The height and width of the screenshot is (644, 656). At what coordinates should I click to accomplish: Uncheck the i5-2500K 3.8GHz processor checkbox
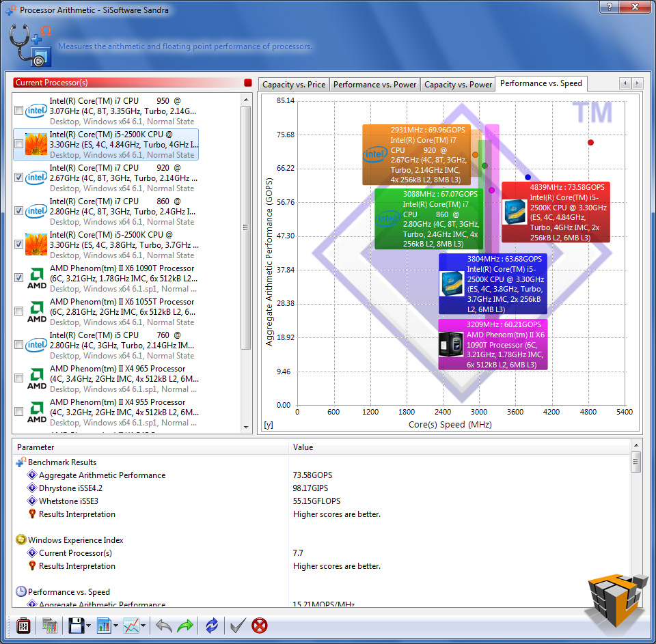pyautogui.click(x=18, y=244)
